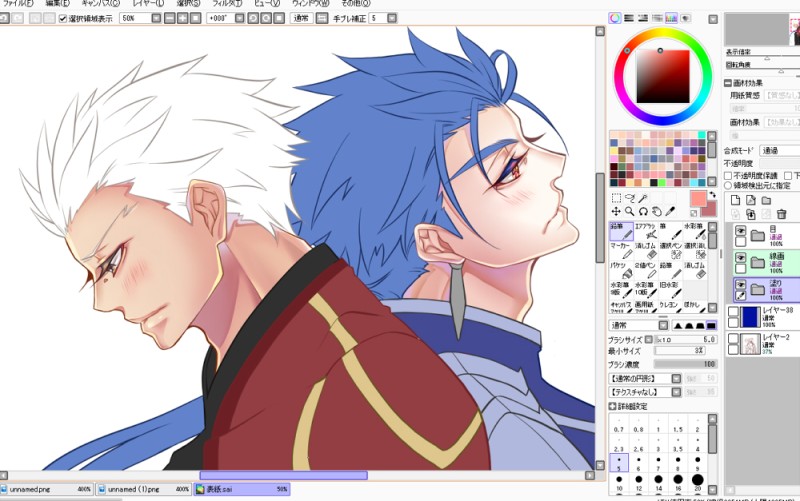This screenshot has height=501, width=800.
Task: Hide the 目 folder layer
Action: [x=740, y=231]
